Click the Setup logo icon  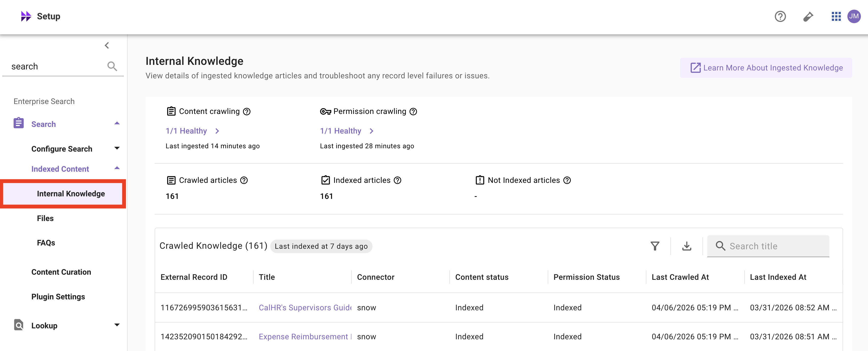pyautogui.click(x=26, y=16)
